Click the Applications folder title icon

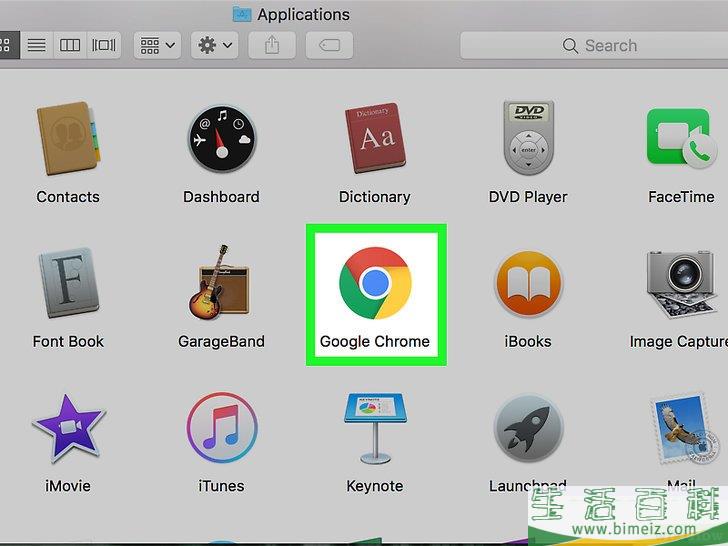point(242,14)
